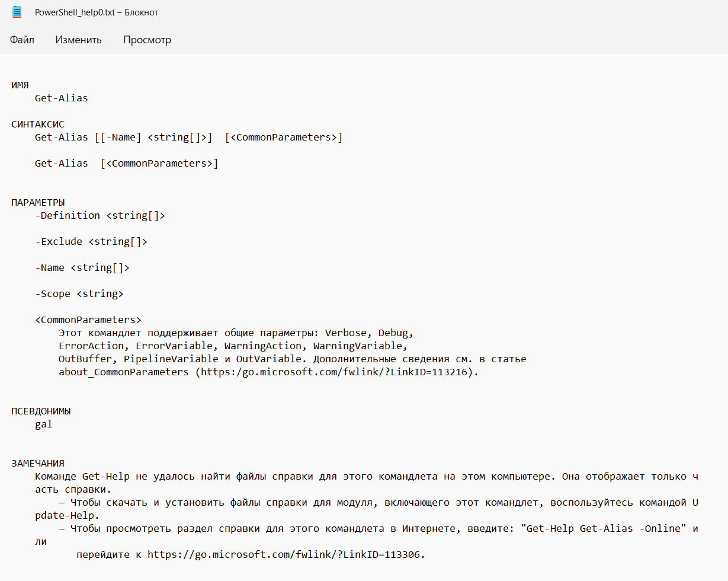Viewport: 728px width, 581px height.
Task: Click the -Name <string[]> parameter line
Action: click(82, 268)
